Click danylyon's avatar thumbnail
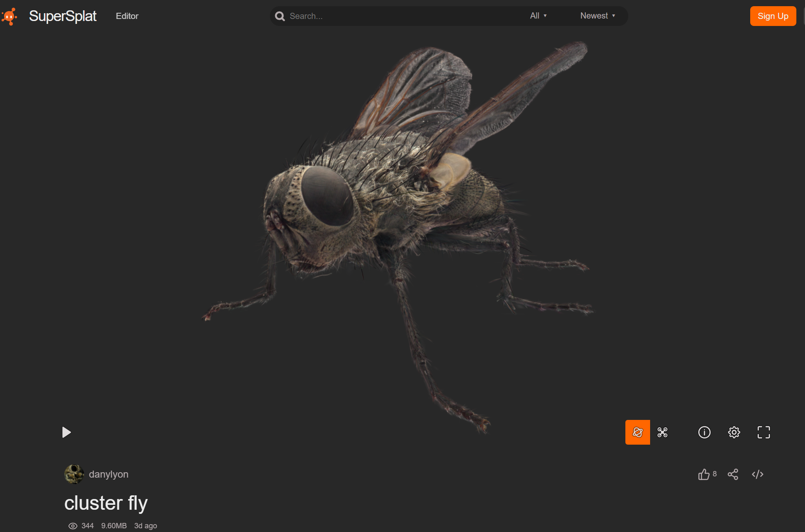The image size is (805, 532). tap(74, 474)
